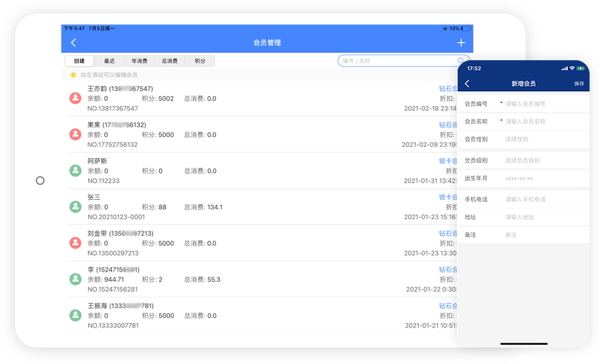Sort members by 总消费 tab

(x=170, y=62)
